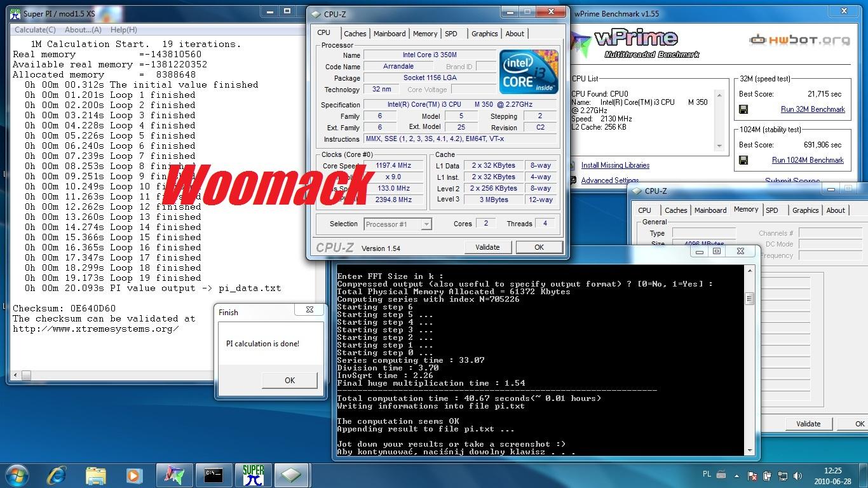Switch to wPrime via its taskbar icon
The height and width of the screenshot is (488, 868).
174,475
